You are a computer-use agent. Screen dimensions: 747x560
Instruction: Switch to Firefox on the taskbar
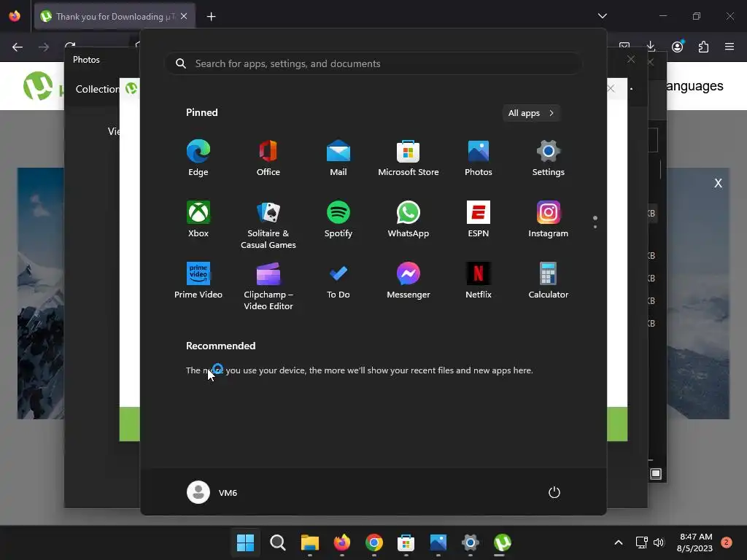tap(341, 542)
